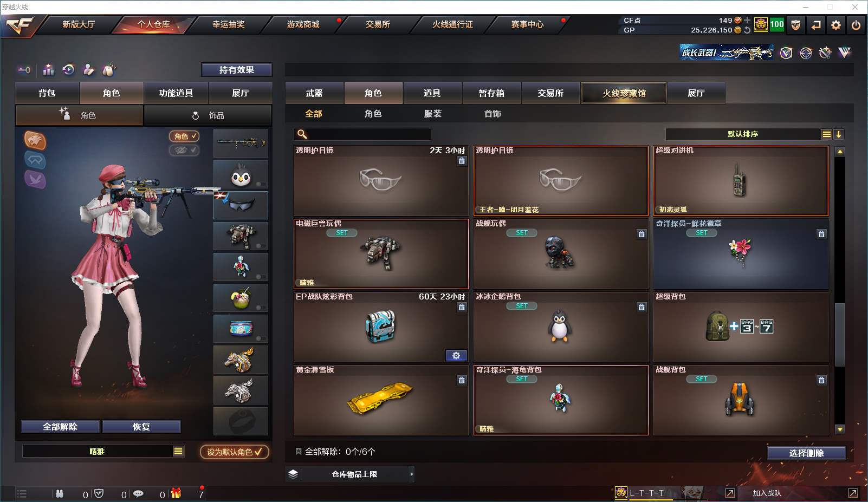This screenshot has height=502, width=868.
Task: Click the item list vertical scrollbar thumb
Action: 840,335
